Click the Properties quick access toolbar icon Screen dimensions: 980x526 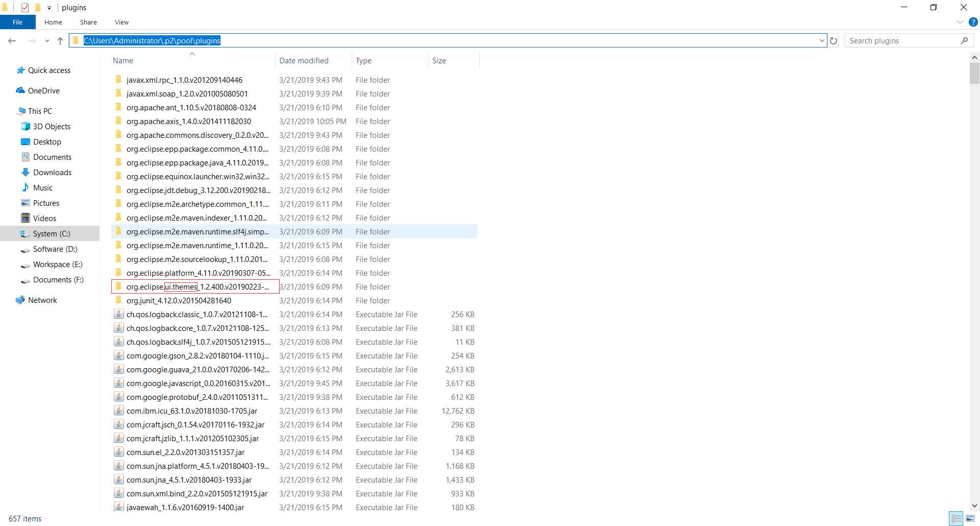click(x=25, y=8)
